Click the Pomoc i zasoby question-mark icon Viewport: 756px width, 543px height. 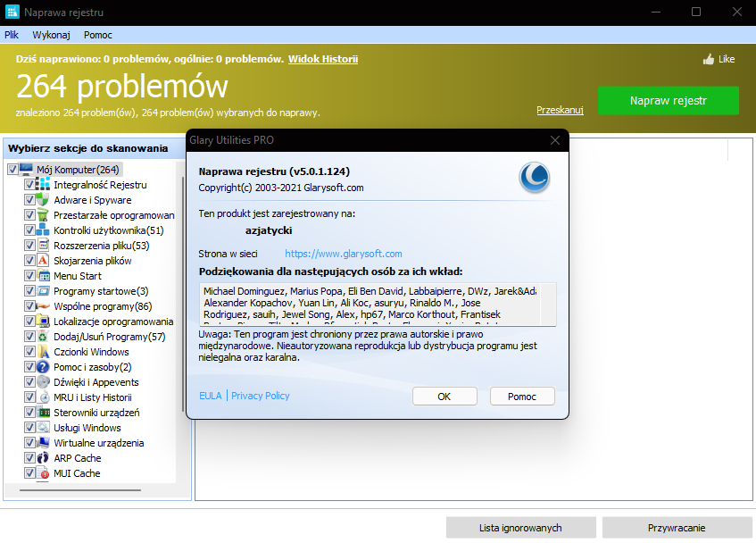(x=43, y=367)
